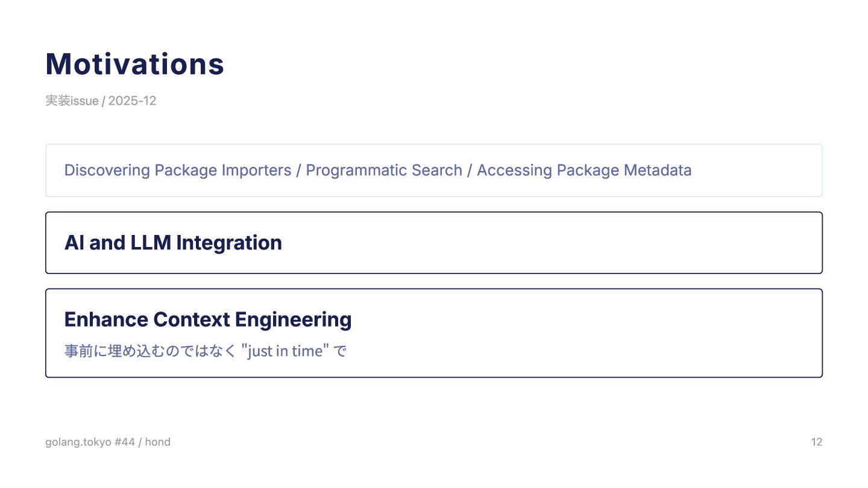Click the hond author name in footer
The image size is (868, 488).
point(158,442)
